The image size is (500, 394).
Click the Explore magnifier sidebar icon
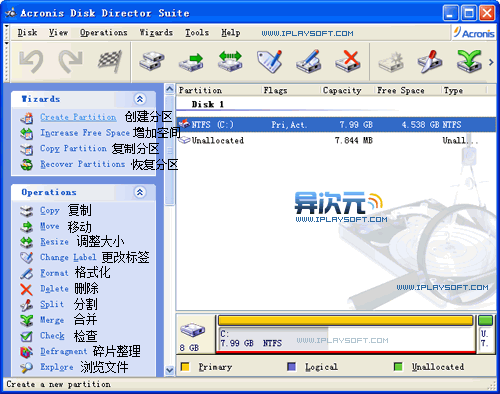tap(26, 368)
